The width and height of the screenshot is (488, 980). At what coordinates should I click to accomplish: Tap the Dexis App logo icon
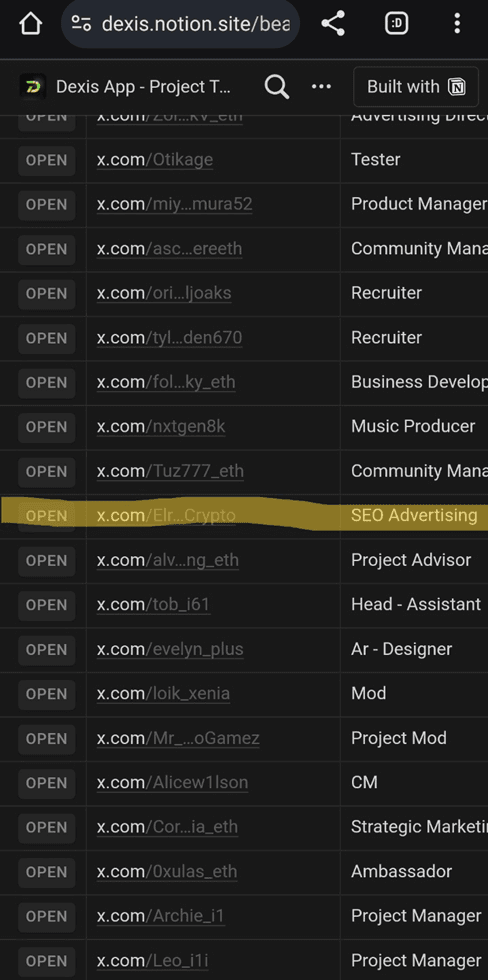(32, 87)
